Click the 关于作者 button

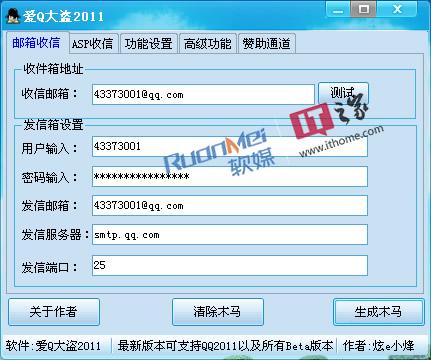54,312
